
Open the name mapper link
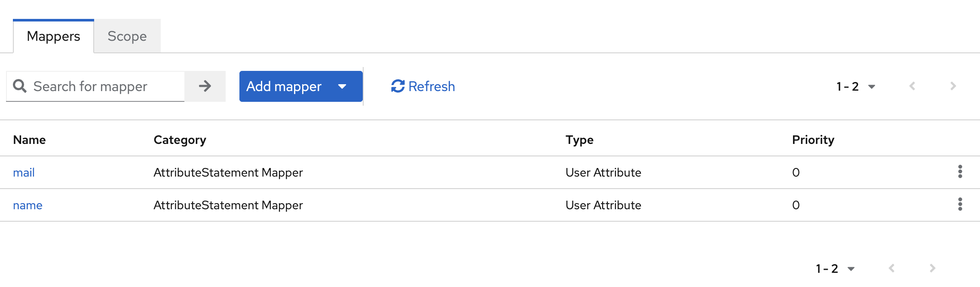[28, 205]
